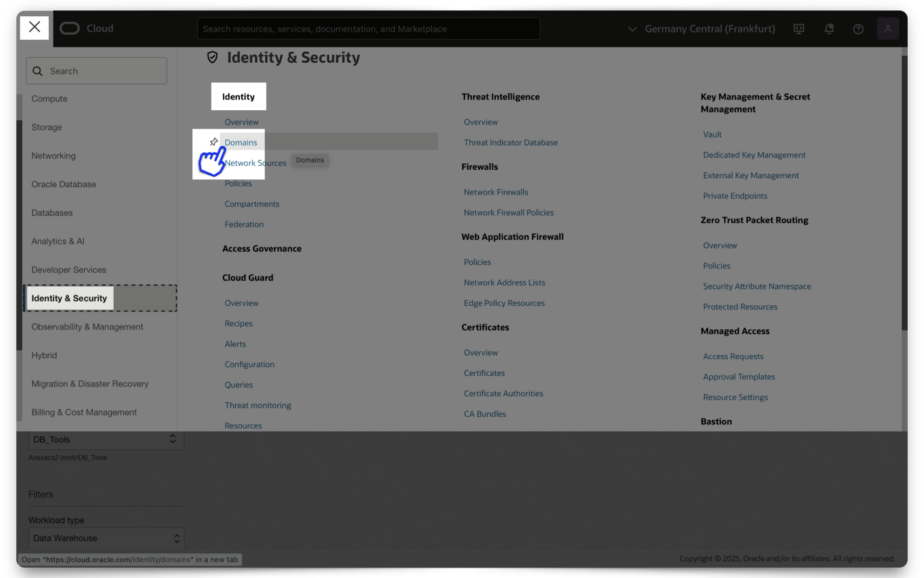Click the pin icon next to Domains
Image resolution: width=924 pixels, height=578 pixels.
click(x=214, y=141)
